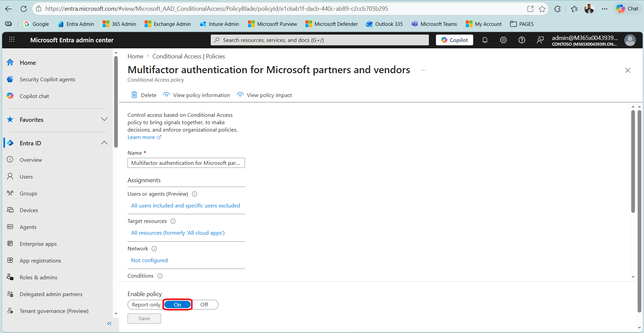
Task: Open the feedback icon in header
Action: pyautogui.click(x=540, y=40)
